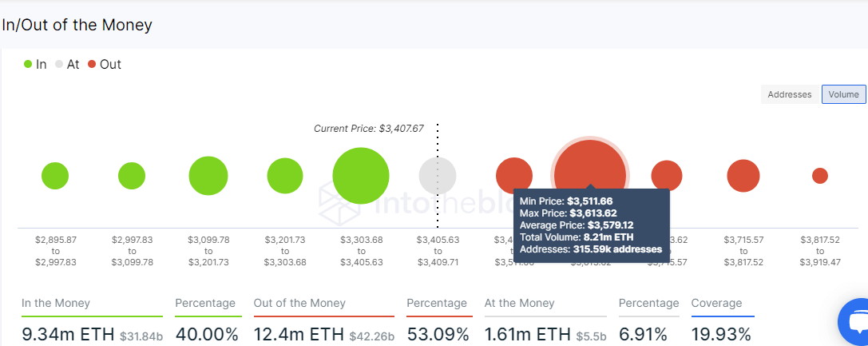The height and width of the screenshot is (346, 868).
Task: Click green bubble for $2,895.87 to $2,997.83
Action: (55, 176)
